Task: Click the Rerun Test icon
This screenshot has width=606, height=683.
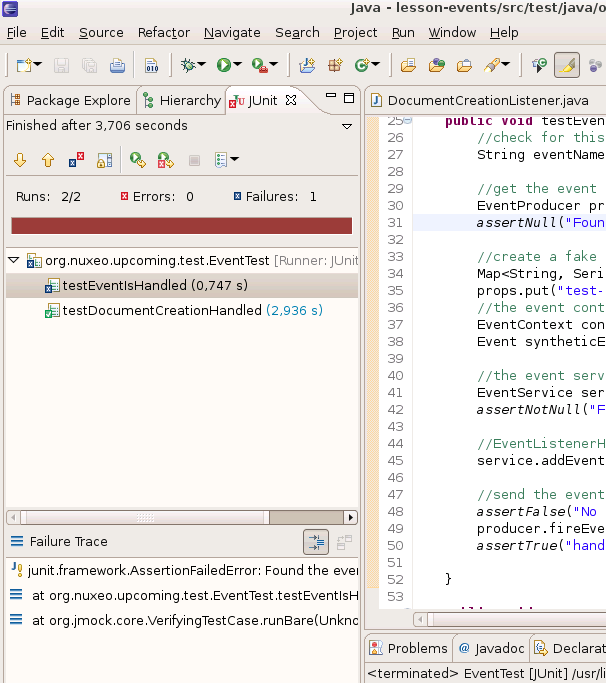Action: [x=138, y=160]
